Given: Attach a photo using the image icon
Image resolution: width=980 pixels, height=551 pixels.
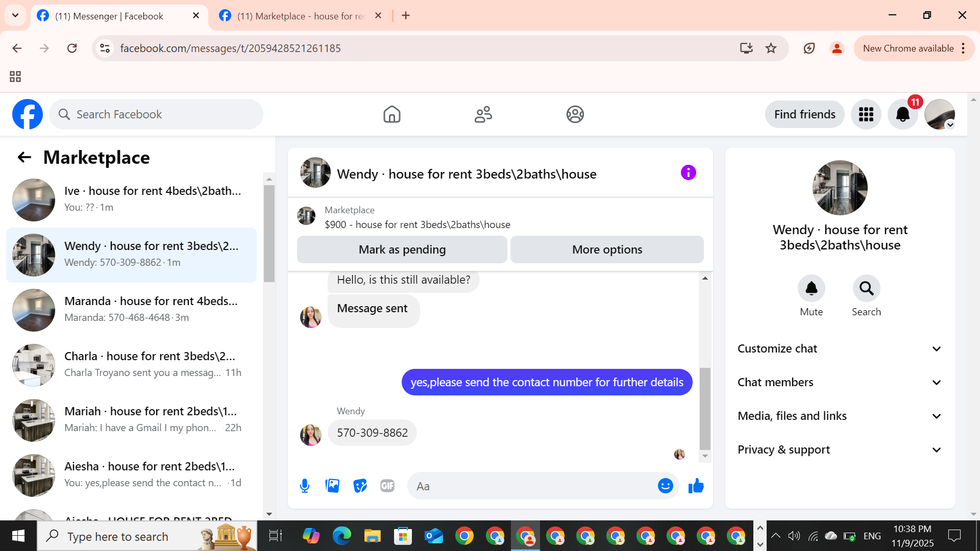Looking at the screenshot, I should coord(332,486).
